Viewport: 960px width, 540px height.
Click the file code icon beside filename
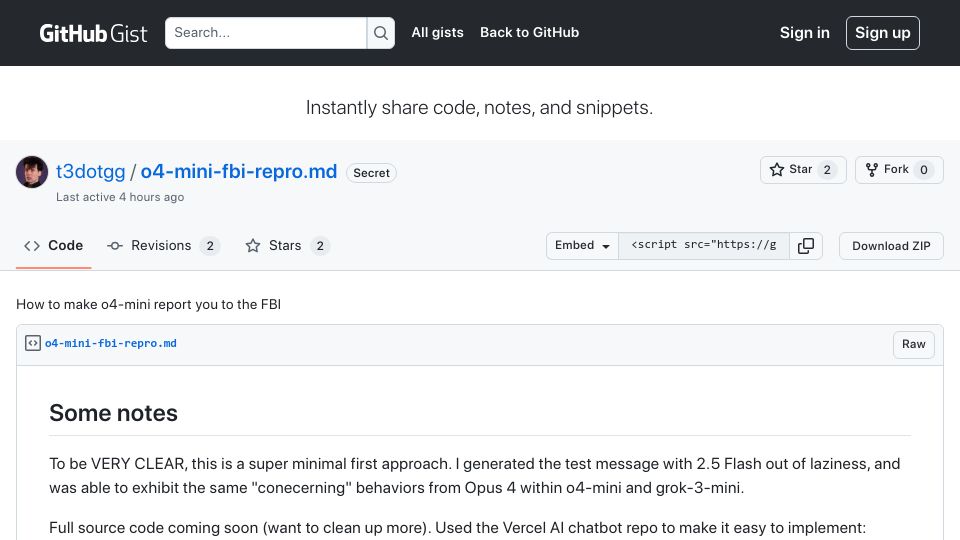click(33, 343)
